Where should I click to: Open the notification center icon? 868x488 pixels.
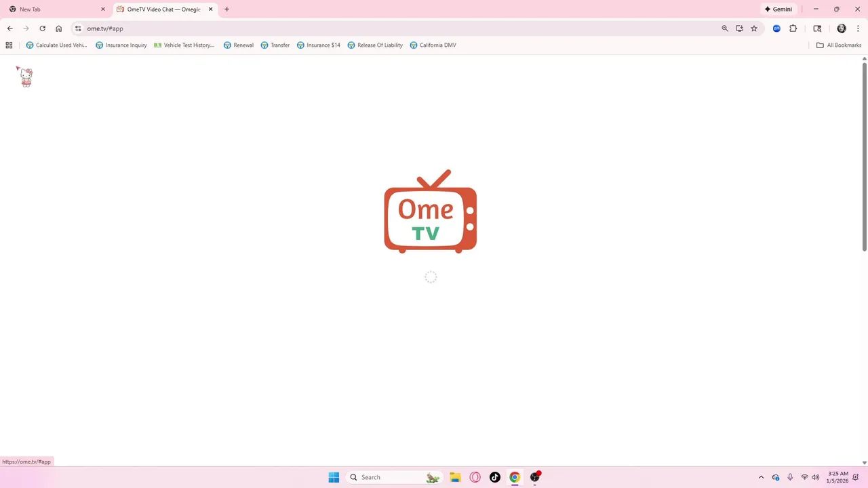[856, 477]
